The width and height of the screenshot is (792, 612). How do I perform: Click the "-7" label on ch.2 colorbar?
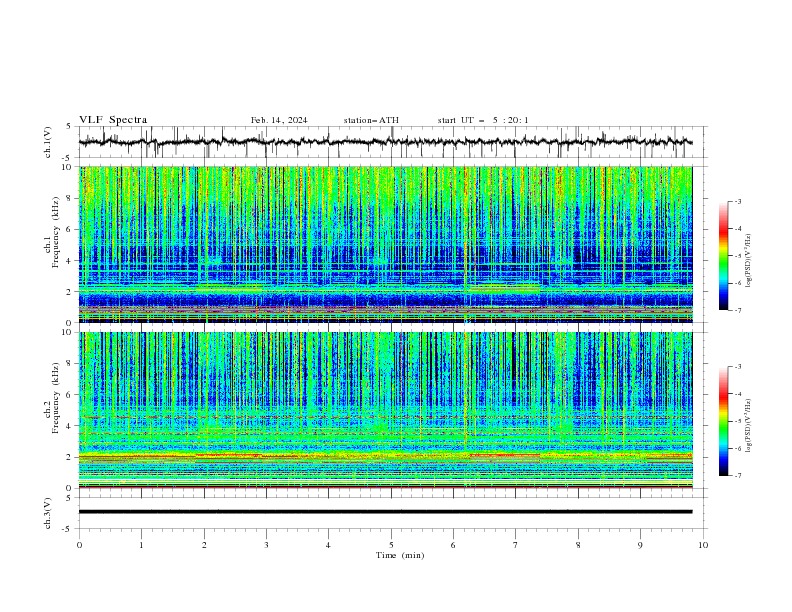click(x=738, y=476)
